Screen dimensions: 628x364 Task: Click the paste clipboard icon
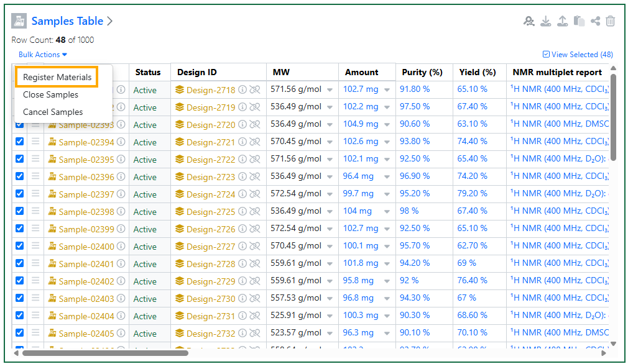(x=579, y=21)
